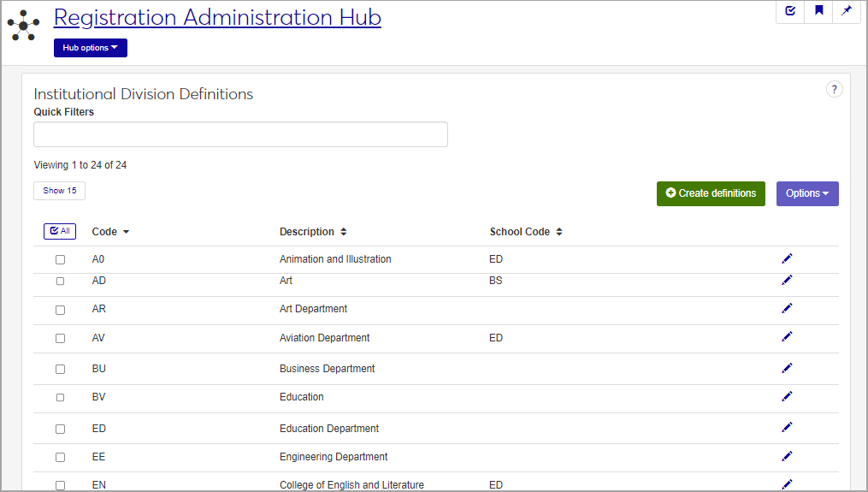Image resolution: width=868 pixels, height=492 pixels.
Task: Check the box for code A0
Action: point(60,259)
